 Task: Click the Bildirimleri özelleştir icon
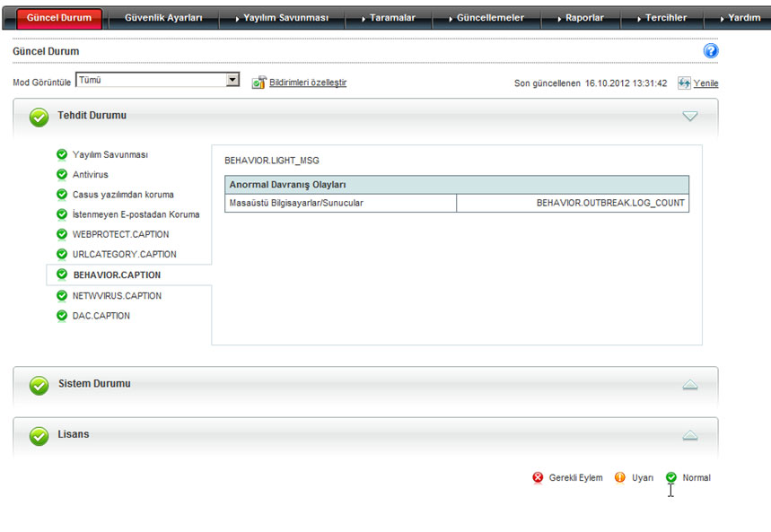pyautogui.click(x=258, y=83)
